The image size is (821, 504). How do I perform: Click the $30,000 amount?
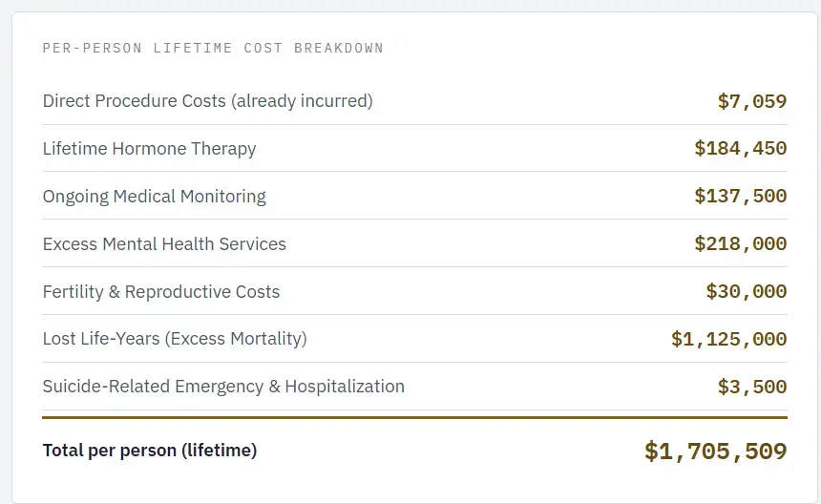click(x=746, y=292)
